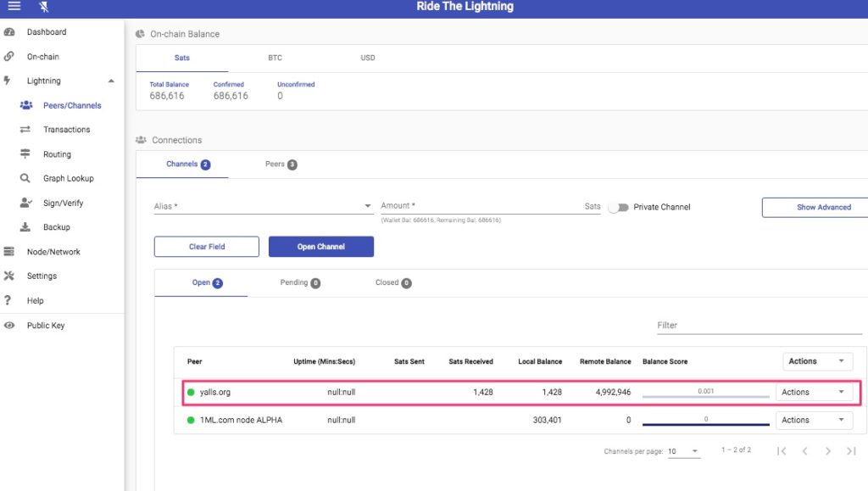Open the Routing menu item
The height and width of the screenshot is (491, 868).
coord(57,154)
